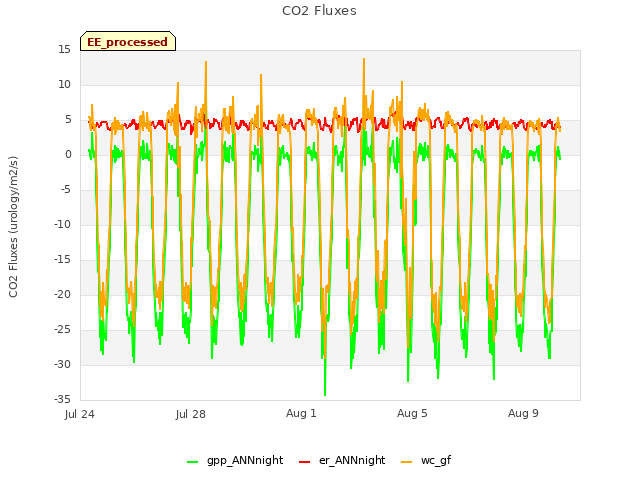The width and height of the screenshot is (640, 480).
Task: Click the 15 y-axis tick label
Action: [x=64, y=49]
